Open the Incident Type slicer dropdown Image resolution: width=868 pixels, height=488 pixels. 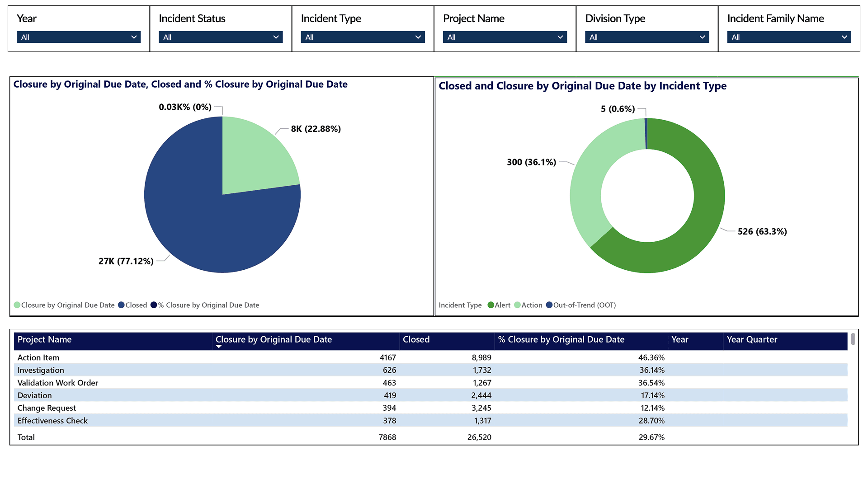[363, 37]
